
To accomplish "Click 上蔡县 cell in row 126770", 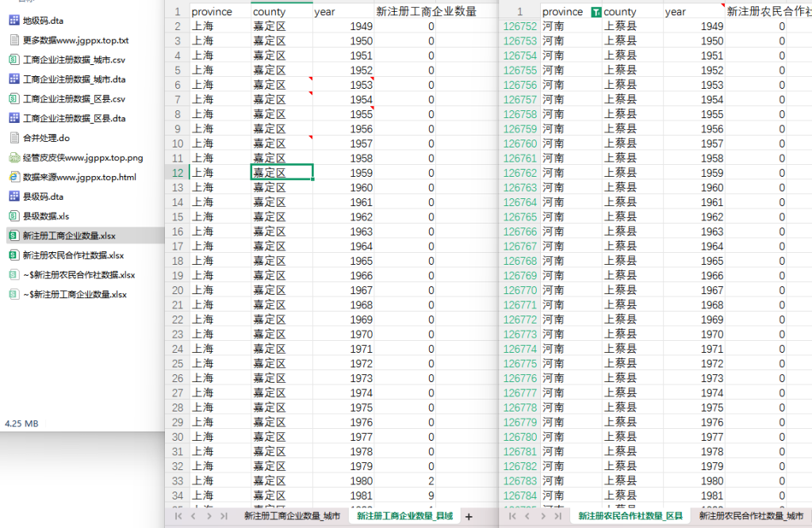I will click(x=632, y=290).
